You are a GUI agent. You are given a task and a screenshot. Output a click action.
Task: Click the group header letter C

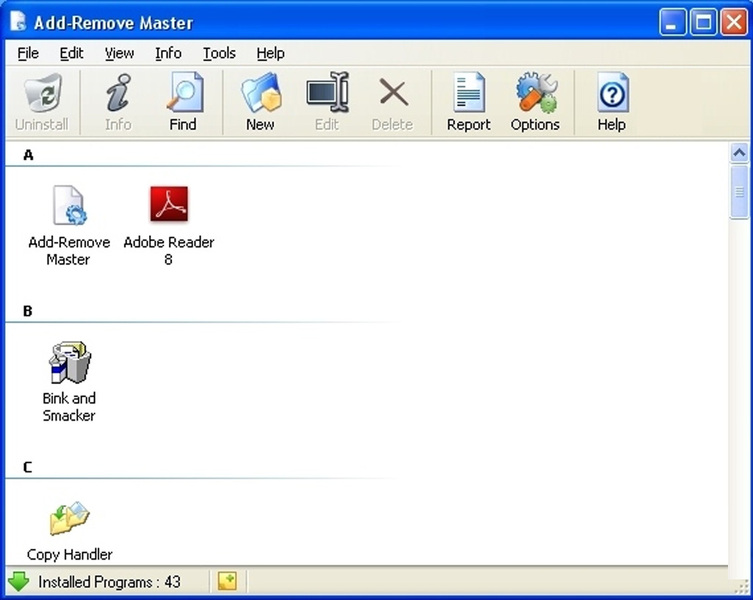pos(27,467)
